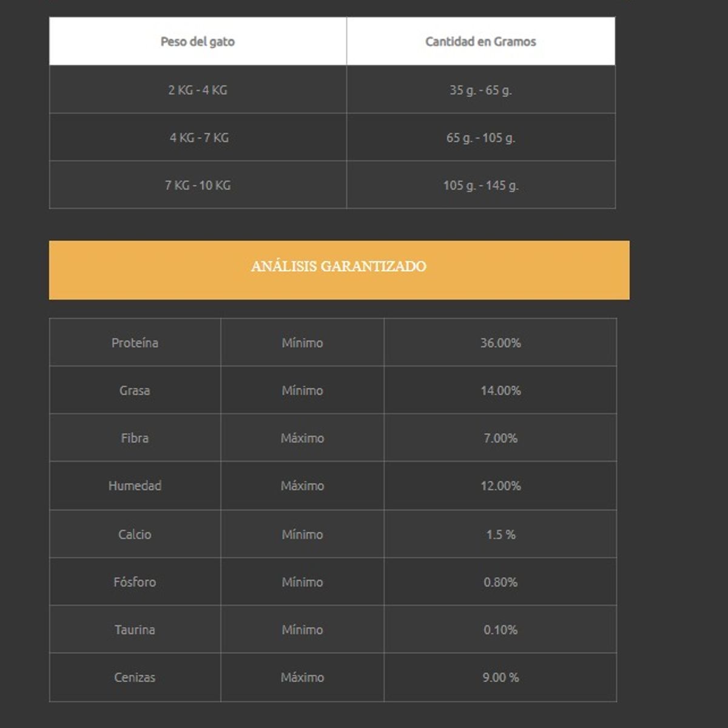Select the "Grasa" row label

point(135,391)
